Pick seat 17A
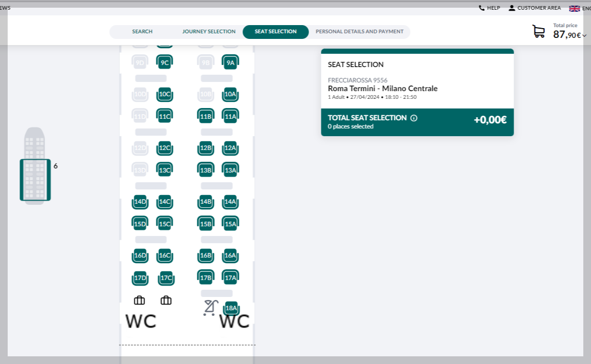The height and width of the screenshot is (364, 591). click(230, 277)
